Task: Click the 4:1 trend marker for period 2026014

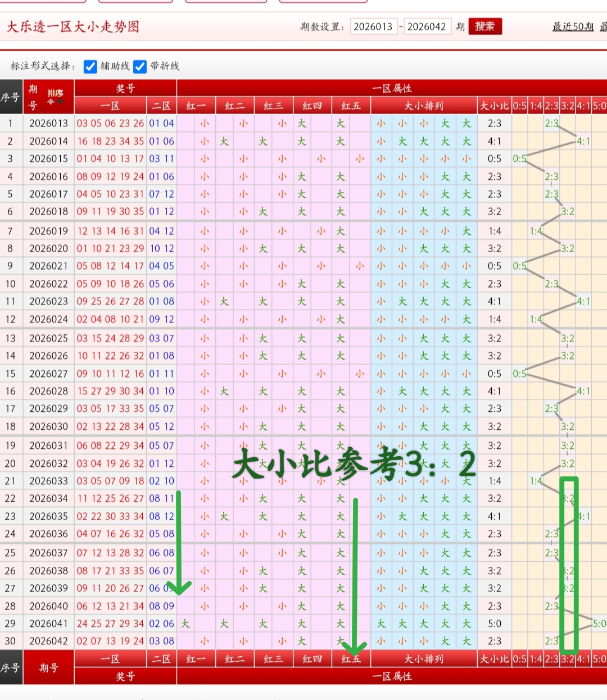Action: pyautogui.click(x=583, y=141)
